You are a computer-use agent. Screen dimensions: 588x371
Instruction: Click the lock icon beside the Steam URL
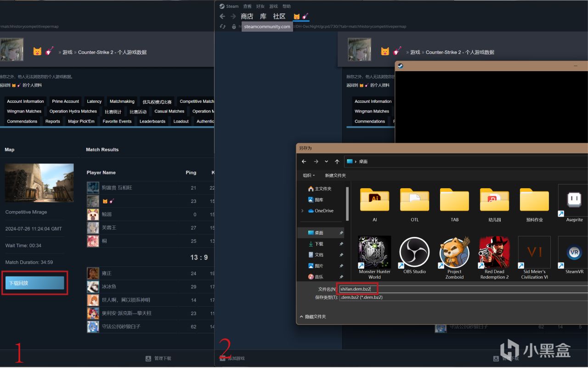point(234,27)
